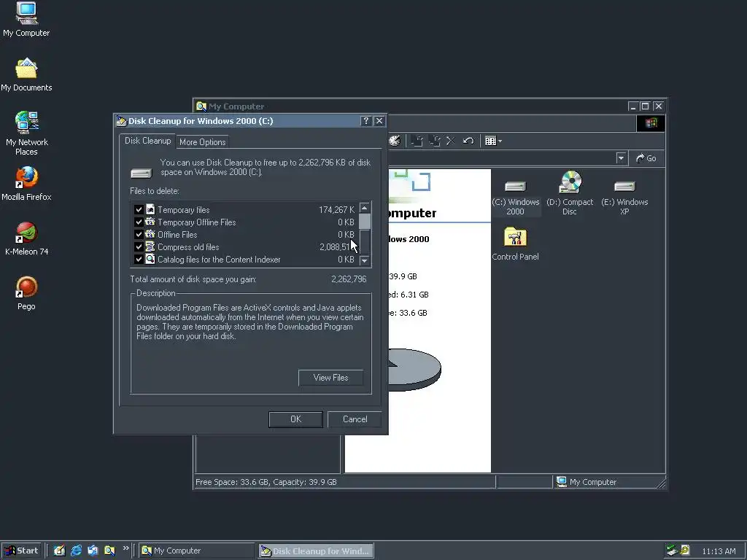Uncheck Offline Files checkbox

click(x=139, y=234)
